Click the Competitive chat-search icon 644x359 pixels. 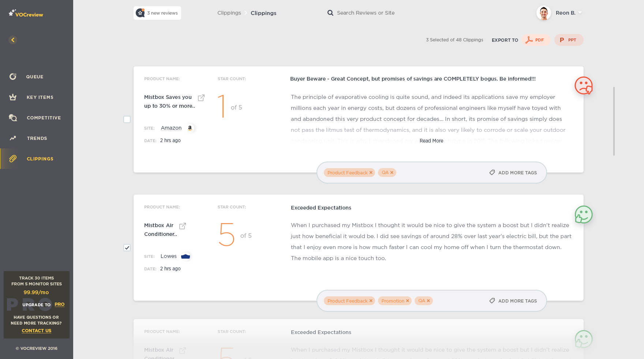click(13, 118)
